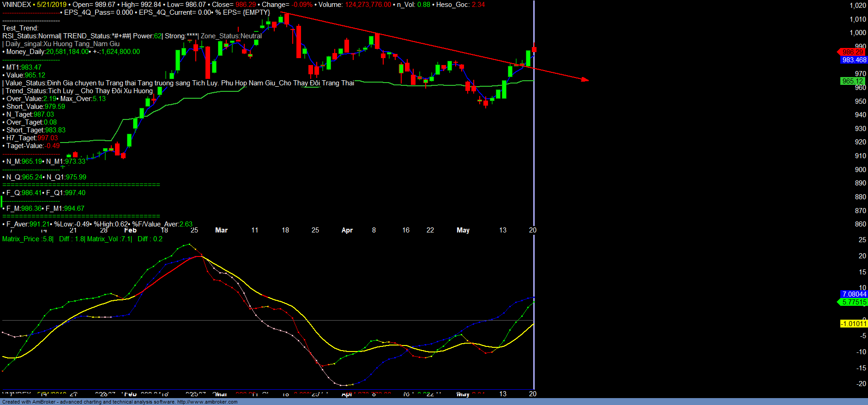Screen dimensions: 868x405
Task: Click the 20 date label on lower axis
Action: point(532,394)
